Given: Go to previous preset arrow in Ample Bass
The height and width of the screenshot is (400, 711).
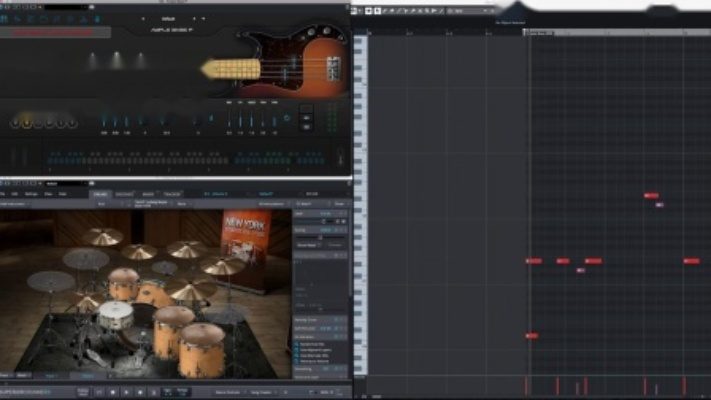Looking at the screenshot, I should [x=143, y=18].
